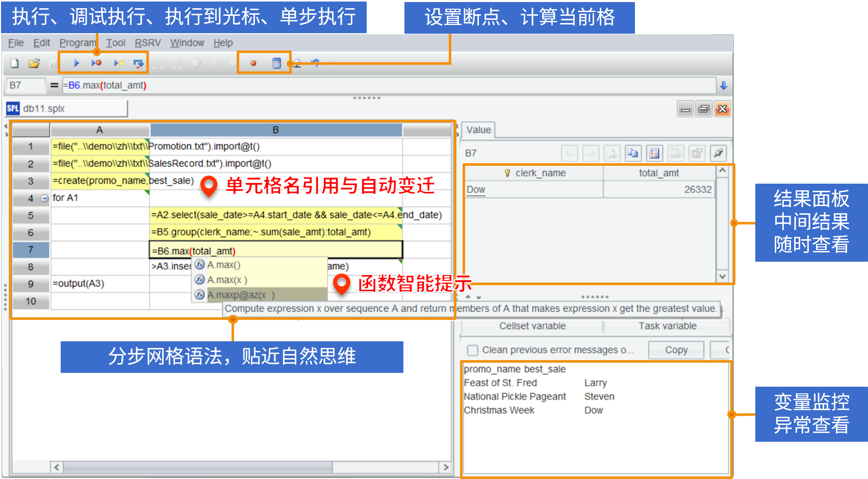868x479 pixels.
Task: Click the grid horizontal scrollbar right arrow
Action: click(x=446, y=467)
